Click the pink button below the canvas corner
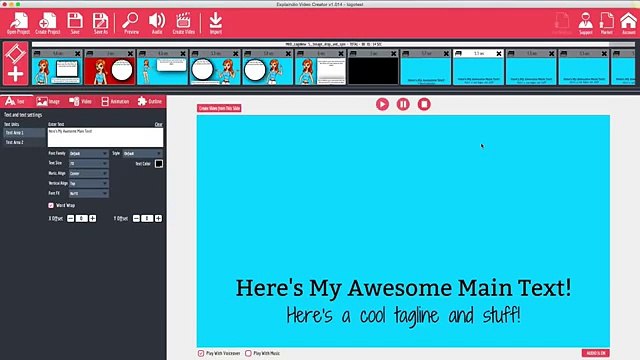Screen dimensions: 640x360 coord(596,353)
